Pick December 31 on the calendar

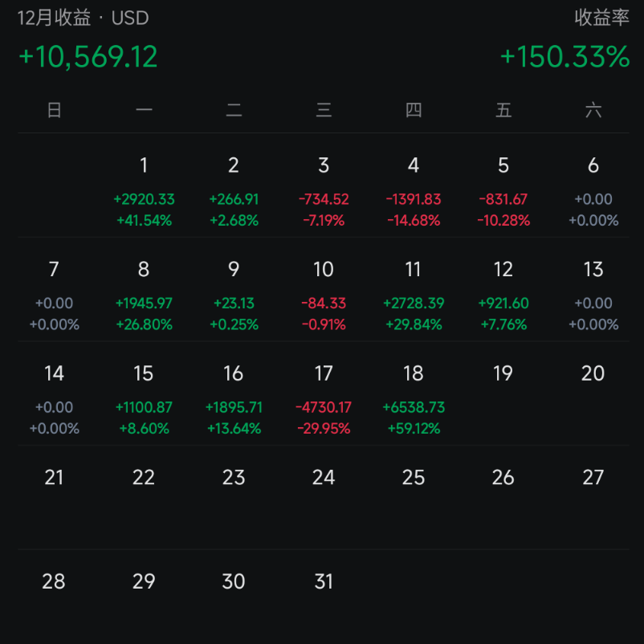tap(324, 581)
